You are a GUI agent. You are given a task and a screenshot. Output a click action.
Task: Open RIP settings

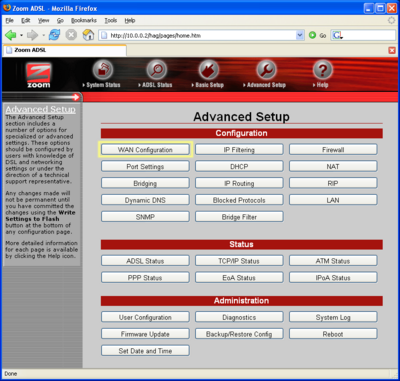point(333,183)
